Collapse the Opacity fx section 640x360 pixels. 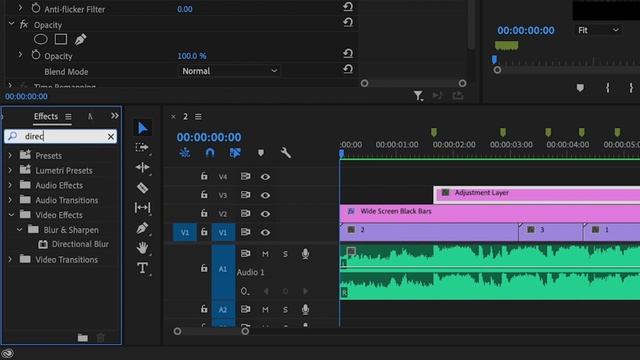click(11, 24)
